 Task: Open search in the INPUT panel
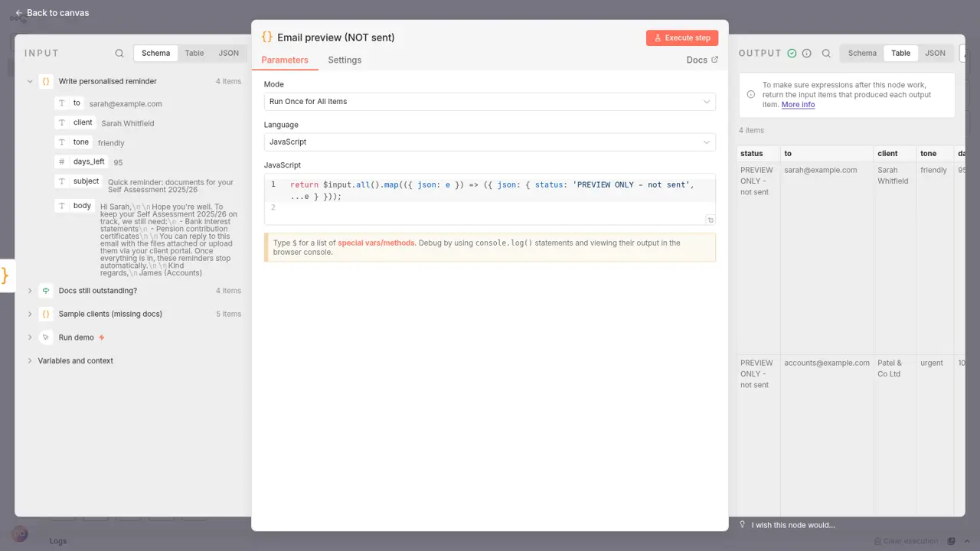tap(119, 54)
